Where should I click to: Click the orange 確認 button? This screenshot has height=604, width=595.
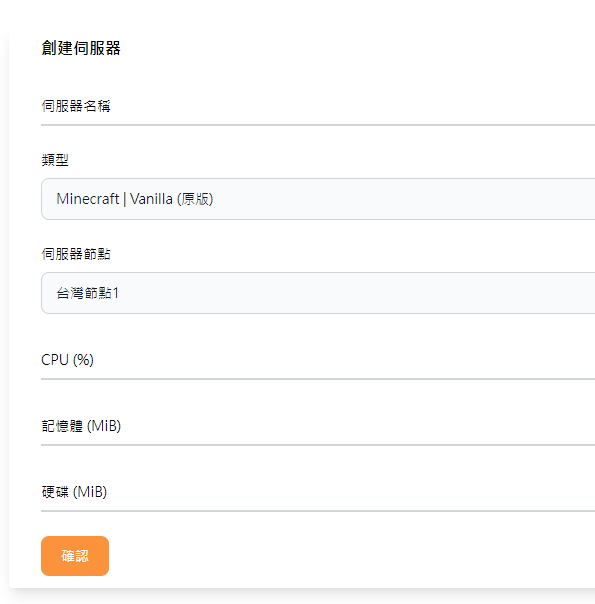75,556
